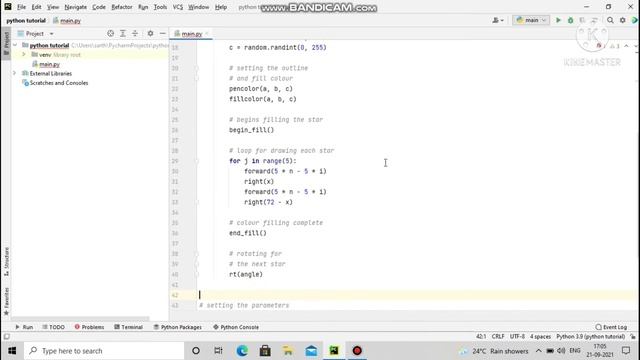Run the main configuration with the green play icon

tap(558, 20)
